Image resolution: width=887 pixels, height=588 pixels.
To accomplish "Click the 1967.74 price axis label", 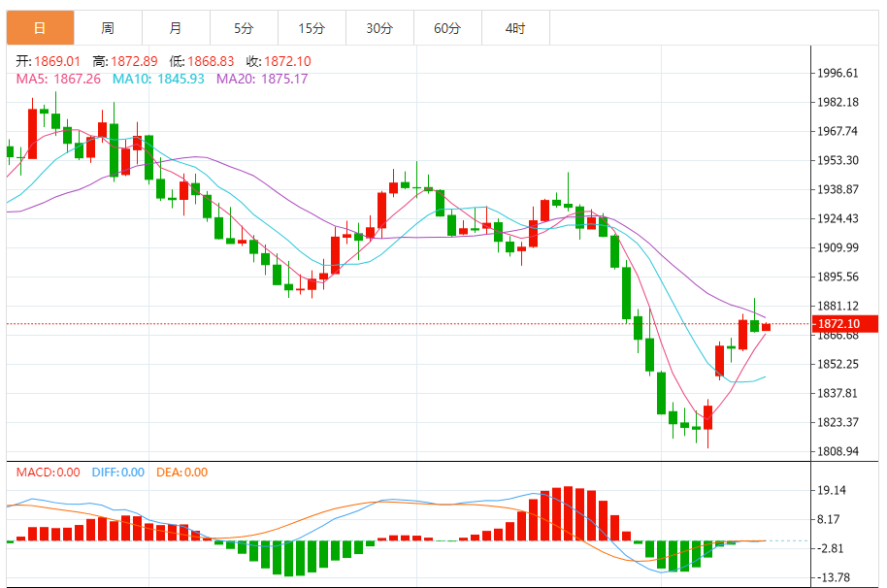I will click(x=838, y=131).
